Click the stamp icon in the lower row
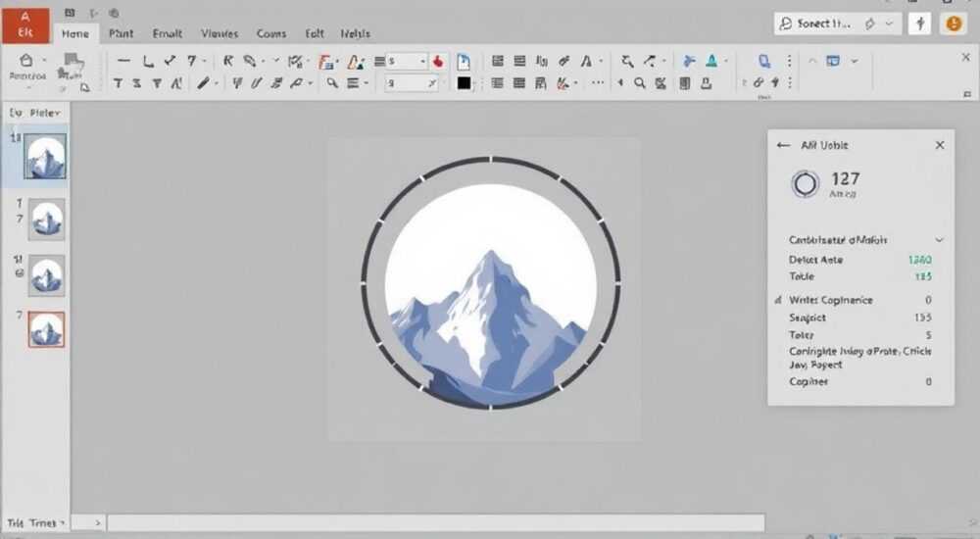The image size is (980, 539). (707, 83)
